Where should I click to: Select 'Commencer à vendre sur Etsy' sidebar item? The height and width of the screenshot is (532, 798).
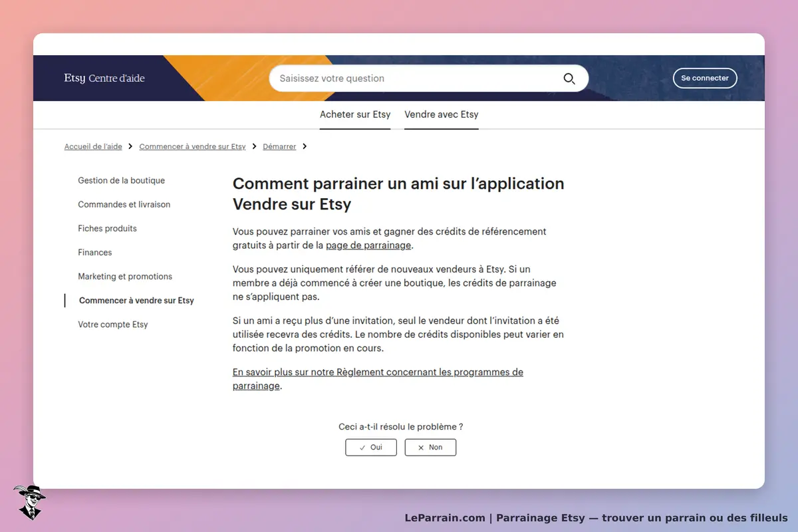136,301
